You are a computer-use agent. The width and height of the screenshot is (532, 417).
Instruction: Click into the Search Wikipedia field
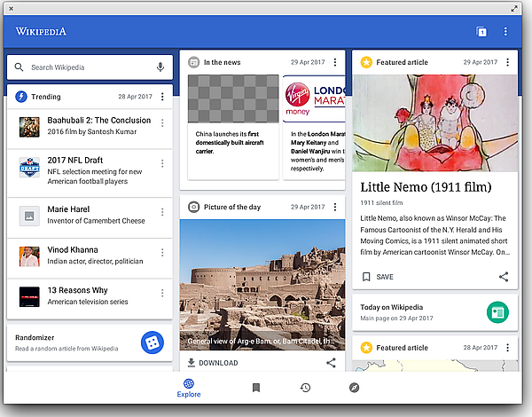pyautogui.click(x=90, y=67)
